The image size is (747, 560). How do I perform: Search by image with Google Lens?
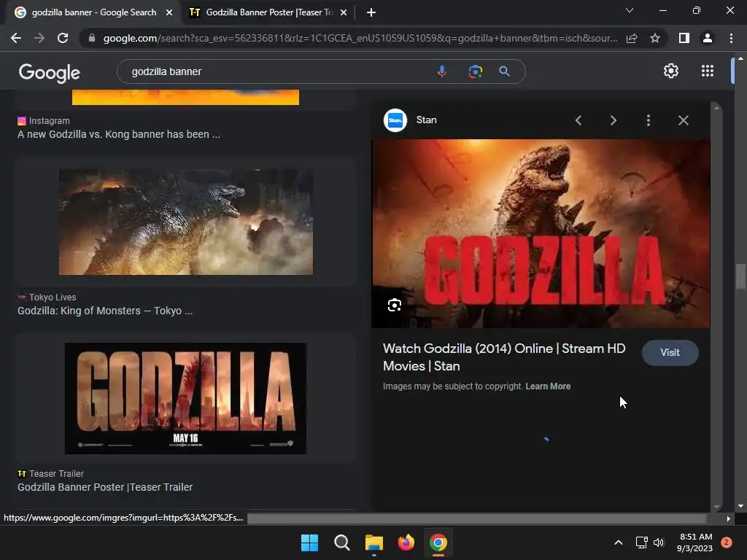[x=475, y=71]
